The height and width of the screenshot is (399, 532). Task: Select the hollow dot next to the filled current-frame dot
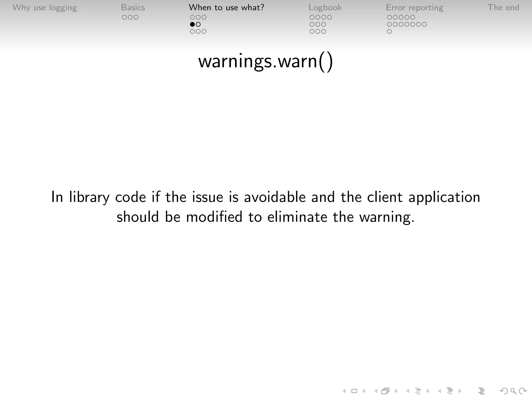click(x=198, y=24)
